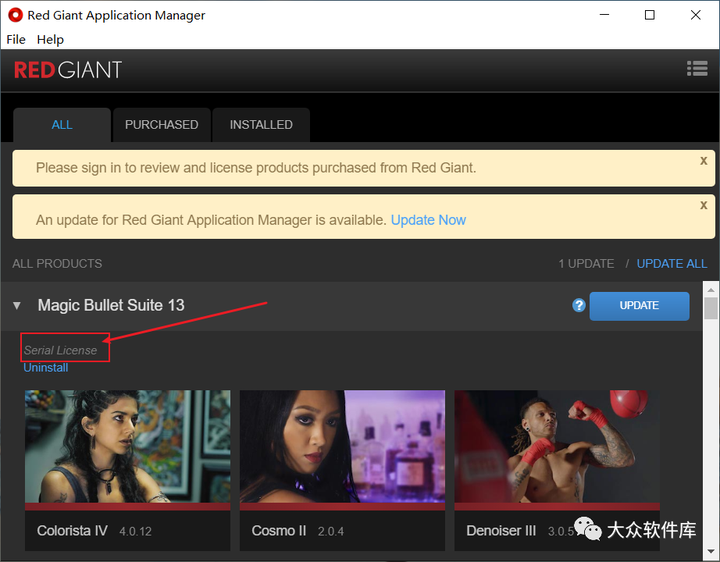This screenshot has width=720, height=562.
Task: Dismiss the sign-in notification banner
Action: coord(703,161)
